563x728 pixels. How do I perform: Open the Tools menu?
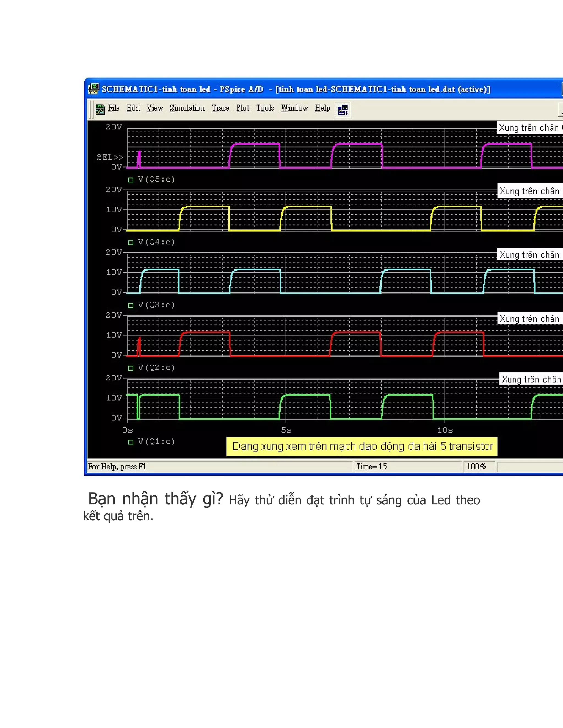(265, 108)
